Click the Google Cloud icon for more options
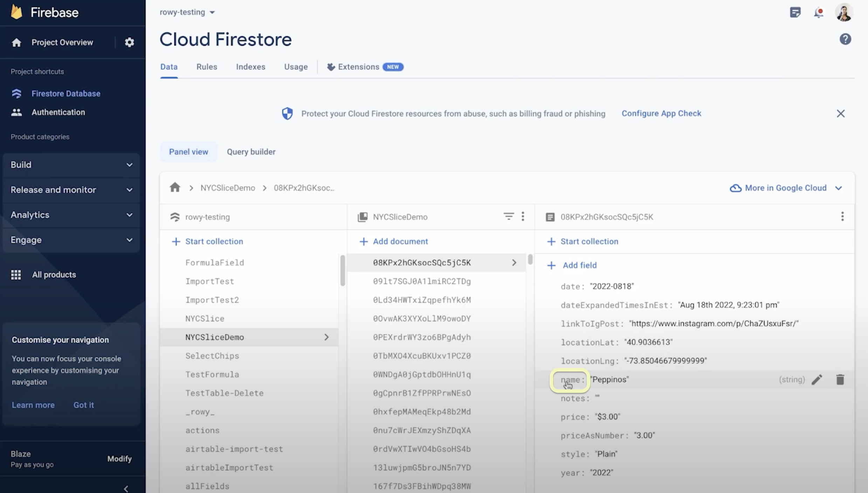 [735, 187]
